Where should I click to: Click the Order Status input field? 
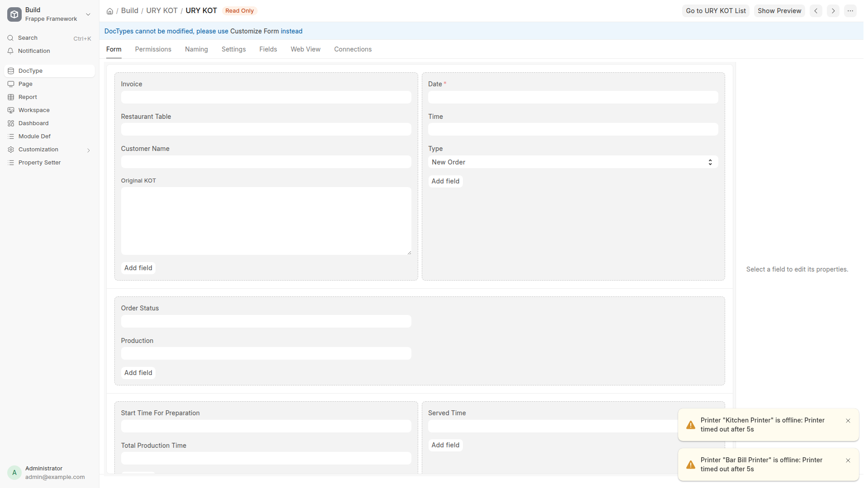pos(266,321)
